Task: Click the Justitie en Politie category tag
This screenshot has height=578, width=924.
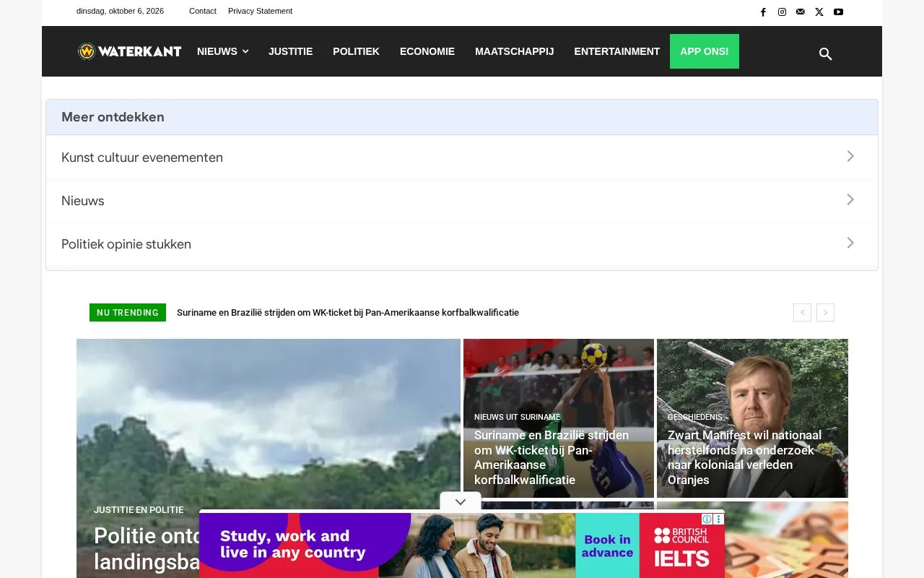Action: tap(139, 510)
